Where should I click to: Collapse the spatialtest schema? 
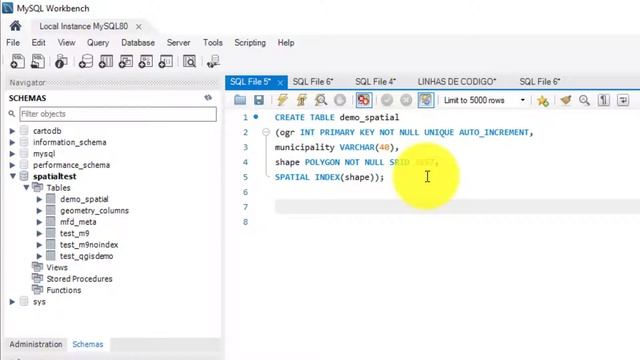(13, 176)
